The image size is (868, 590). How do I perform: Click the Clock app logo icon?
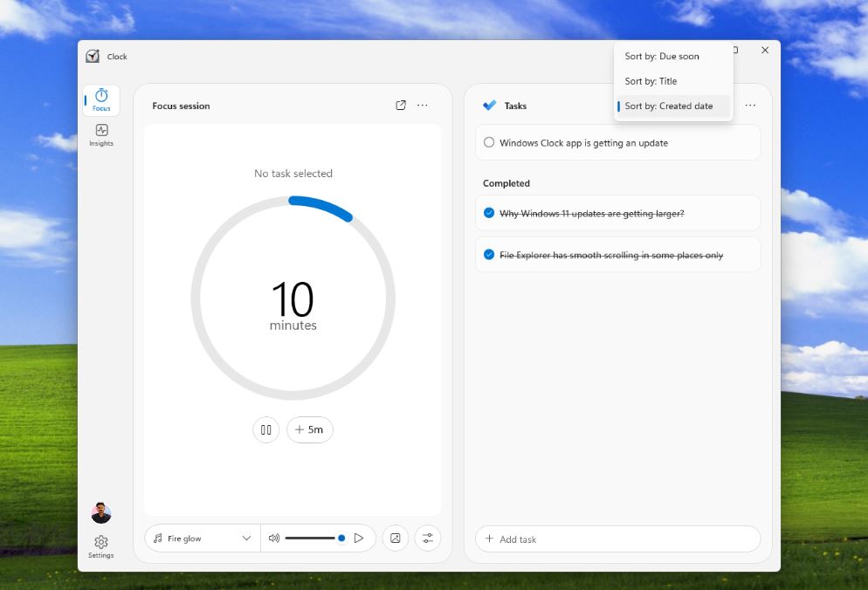(93, 55)
